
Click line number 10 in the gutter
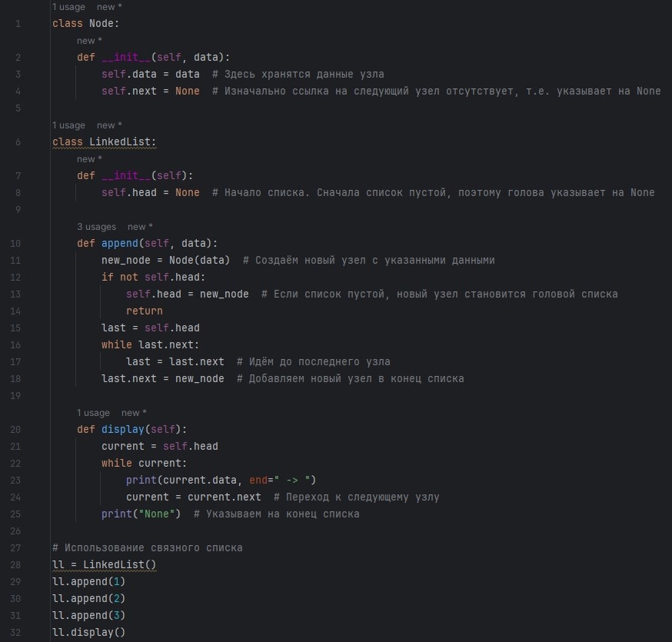(x=15, y=244)
